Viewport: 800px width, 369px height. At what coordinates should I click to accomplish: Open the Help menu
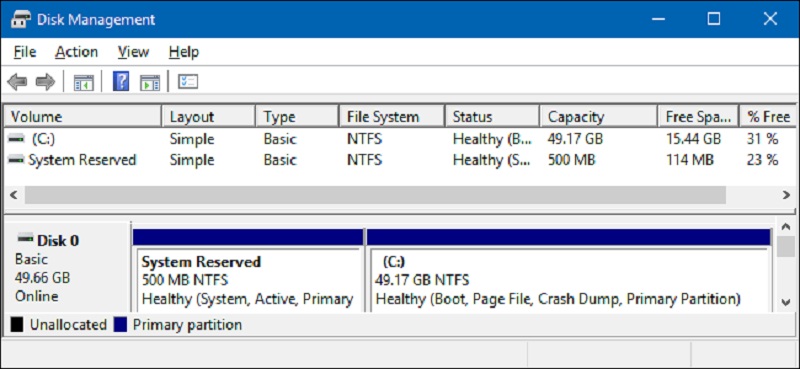[184, 52]
